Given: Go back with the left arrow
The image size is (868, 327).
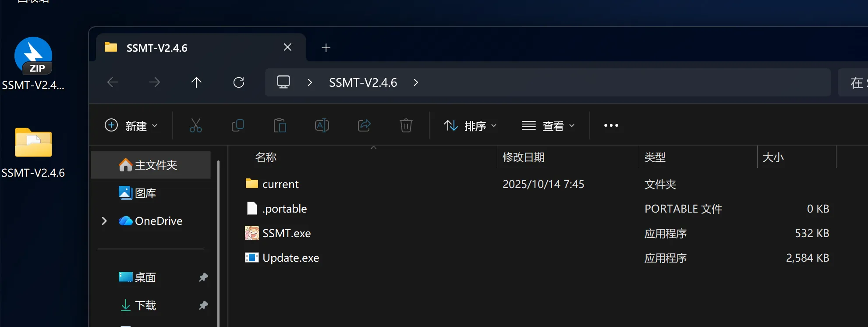Looking at the screenshot, I should tap(113, 82).
